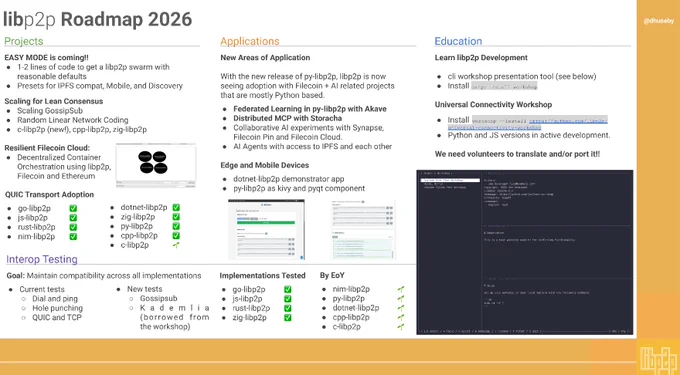Click the green check beside js-libp2p under QUIC Transport Adoption
Viewport: 680px width, 375px height.
[73, 218]
